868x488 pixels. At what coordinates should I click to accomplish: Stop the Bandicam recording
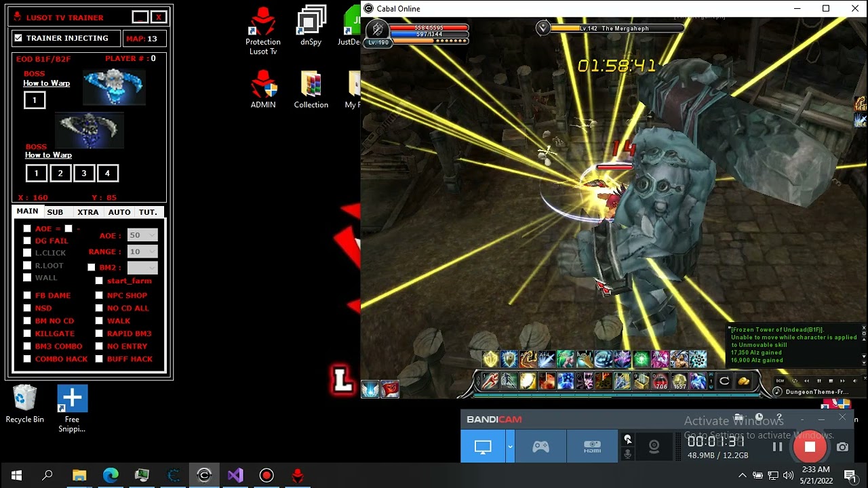pos(810,447)
